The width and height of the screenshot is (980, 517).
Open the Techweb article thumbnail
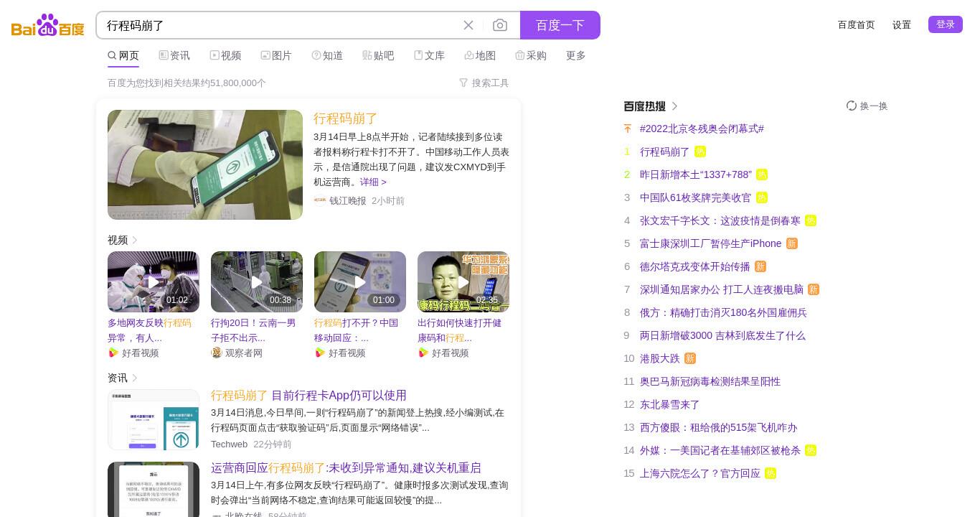(154, 420)
